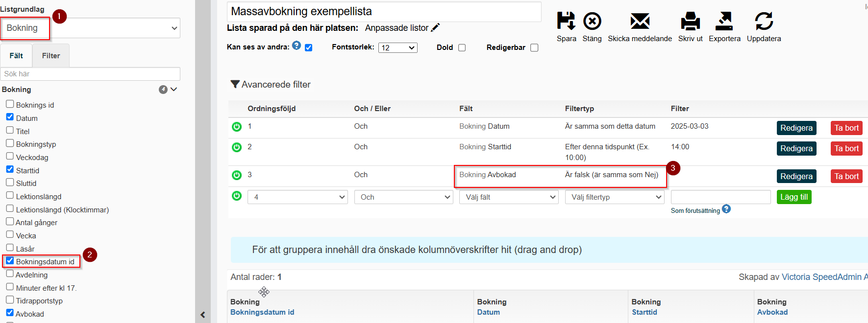Open the Fontstorlek dropdown
The image size is (868, 323).
[x=397, y=47]
